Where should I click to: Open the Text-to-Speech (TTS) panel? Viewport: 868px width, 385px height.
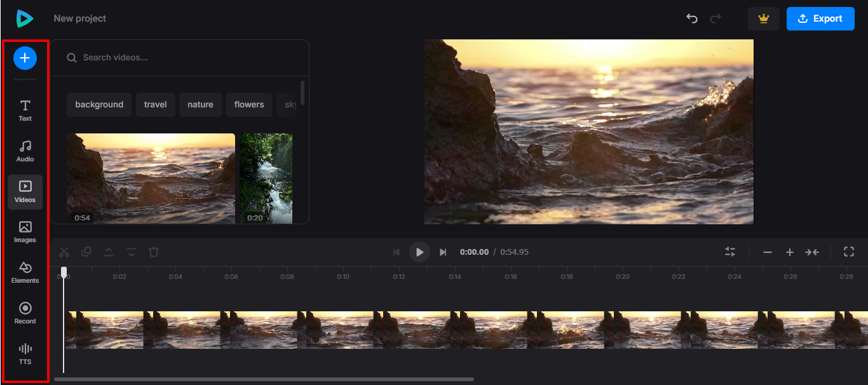[25, 353]
